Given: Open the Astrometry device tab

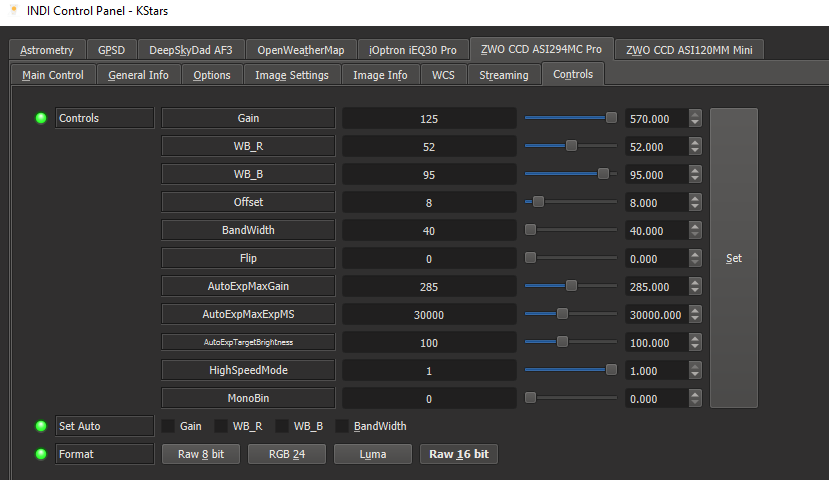Looking at the screenshot, I should pos(47,50).
